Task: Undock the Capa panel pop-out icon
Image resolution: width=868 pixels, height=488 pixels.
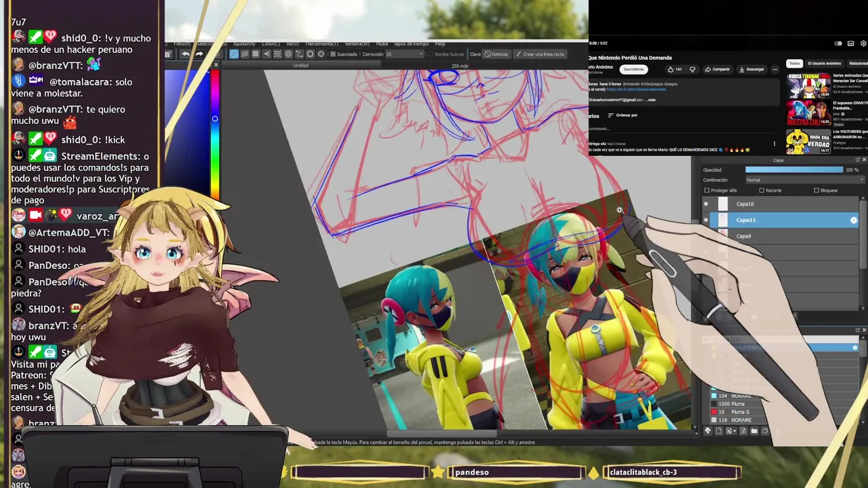Action: click(x=857, y=159)
